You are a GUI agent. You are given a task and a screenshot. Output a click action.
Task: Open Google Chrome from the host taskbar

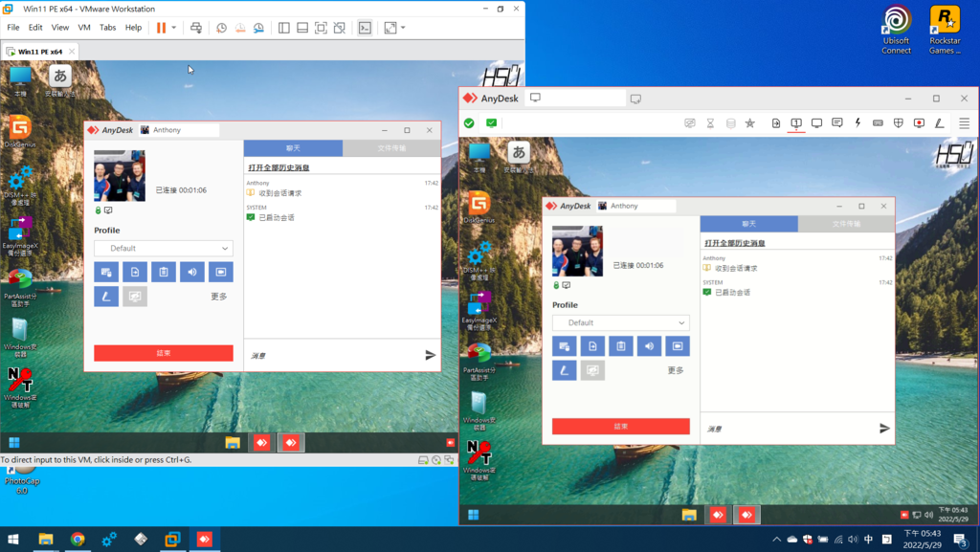pyautogui.click(x=78, y=540)
